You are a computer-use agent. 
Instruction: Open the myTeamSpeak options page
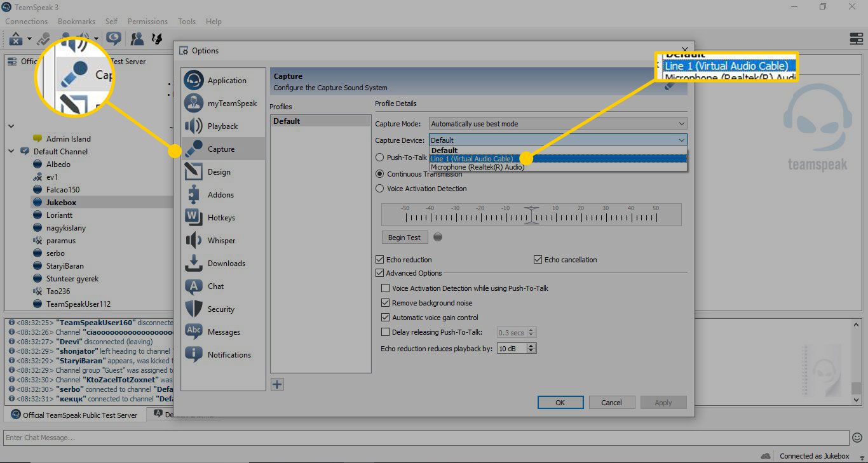click(x=223, y=104)
